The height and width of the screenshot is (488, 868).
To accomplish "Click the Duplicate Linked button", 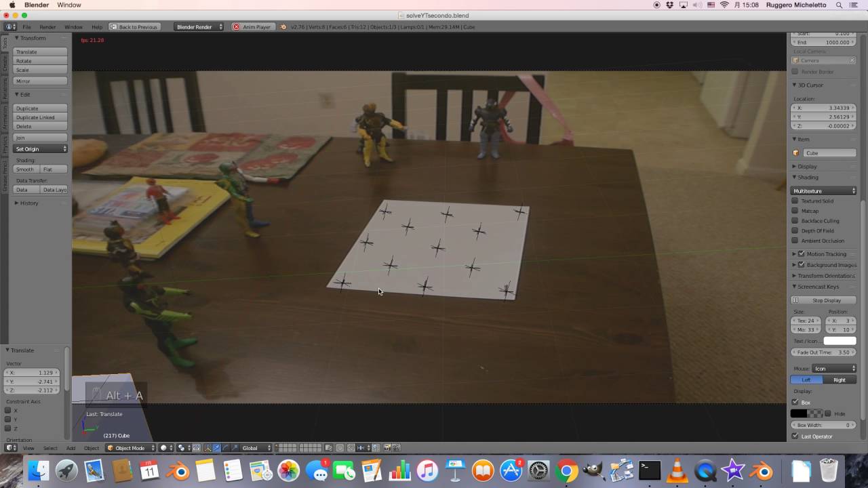I will tap(41, 118).
